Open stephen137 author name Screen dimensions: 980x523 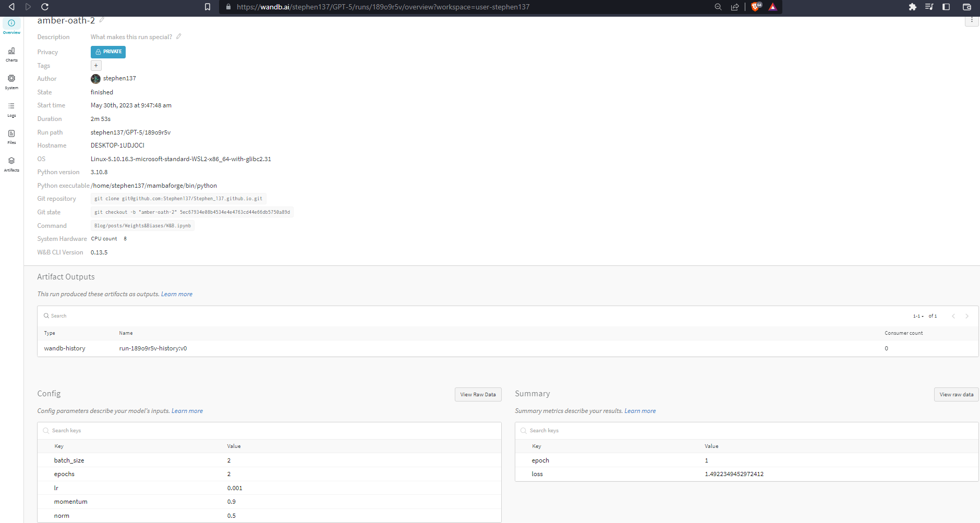119,78
